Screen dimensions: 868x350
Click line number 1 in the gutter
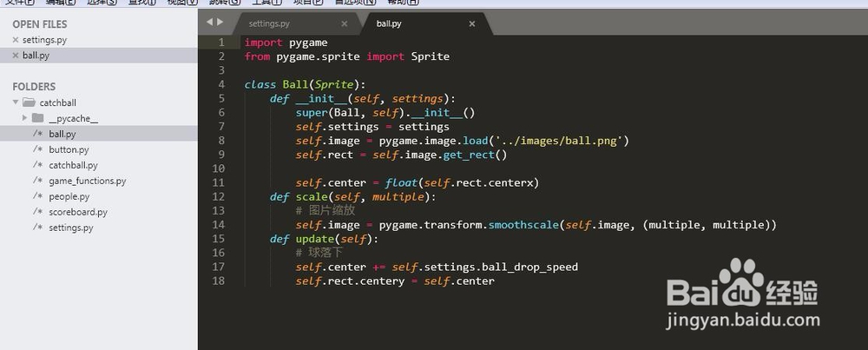click(221, 42)
